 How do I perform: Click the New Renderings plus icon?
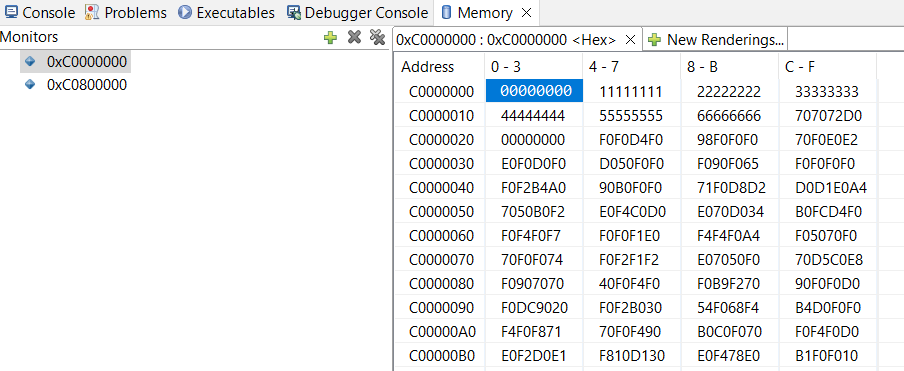[x=654, y=40]
